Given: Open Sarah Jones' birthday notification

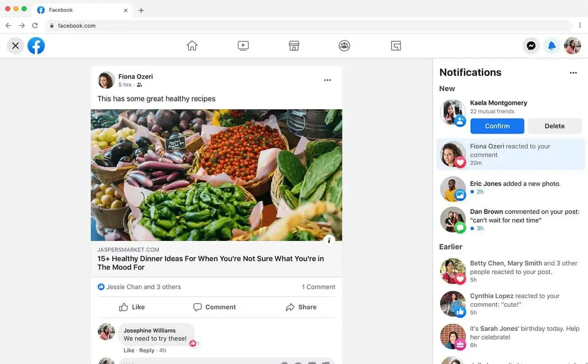Looking at the screenshot, I should click(x=511, y=336).
